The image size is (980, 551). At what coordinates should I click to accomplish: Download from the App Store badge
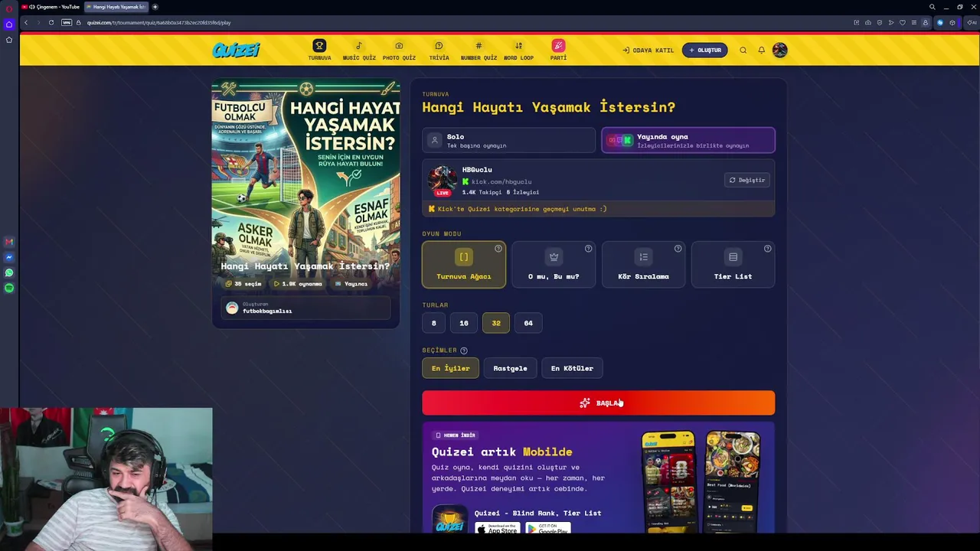pos(498,528)
